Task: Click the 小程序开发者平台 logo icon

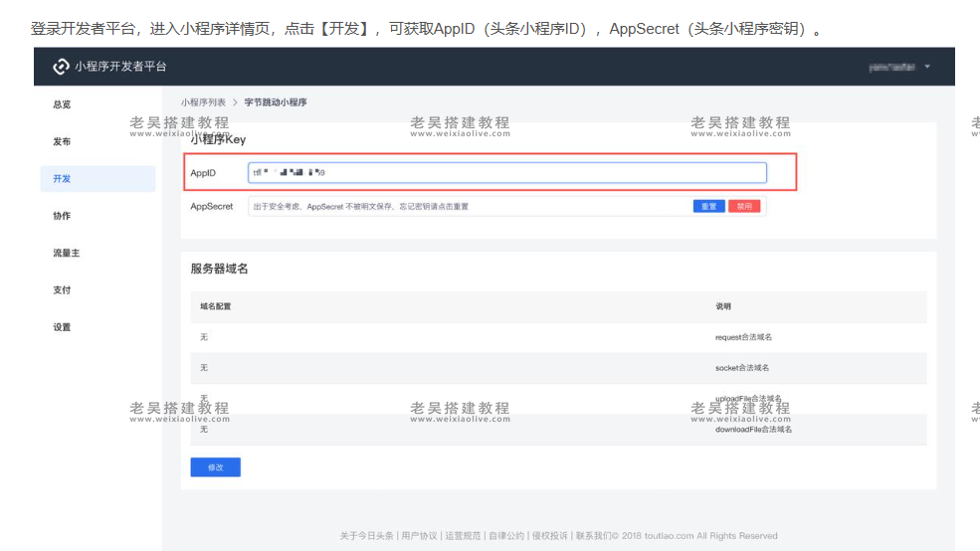Action: click(61, 67)
